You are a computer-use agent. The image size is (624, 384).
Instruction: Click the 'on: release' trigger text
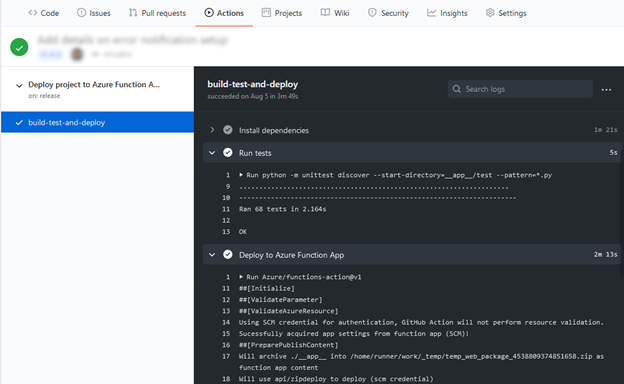click(44, 96)
